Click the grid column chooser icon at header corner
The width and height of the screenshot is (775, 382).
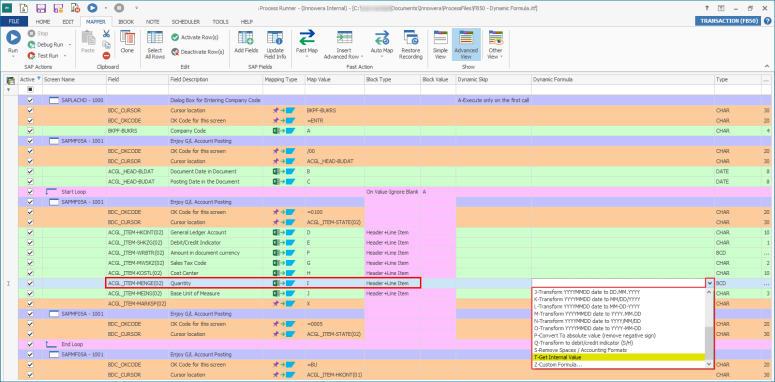[x=9, y=80]
